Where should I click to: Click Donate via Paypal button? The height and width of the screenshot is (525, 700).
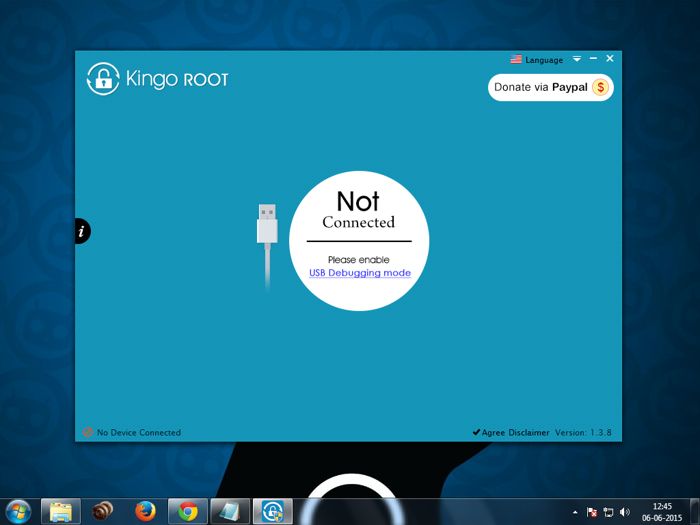click(x=551, y=87)
